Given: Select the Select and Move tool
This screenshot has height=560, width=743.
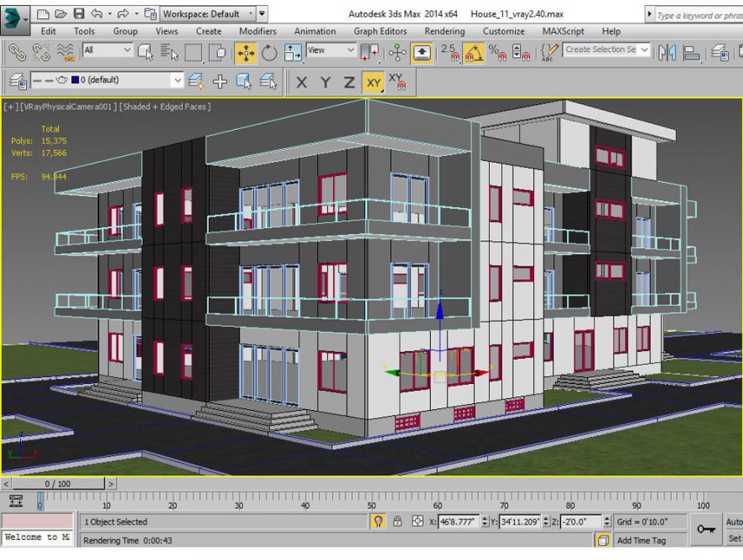Looking at the screenshot, I should pyautogui.click(x=246, y=52).
